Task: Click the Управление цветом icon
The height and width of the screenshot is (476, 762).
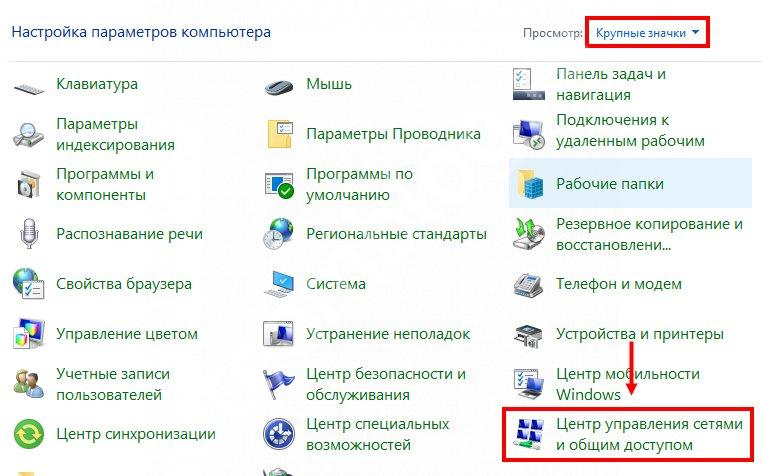Action: [29, 334]
